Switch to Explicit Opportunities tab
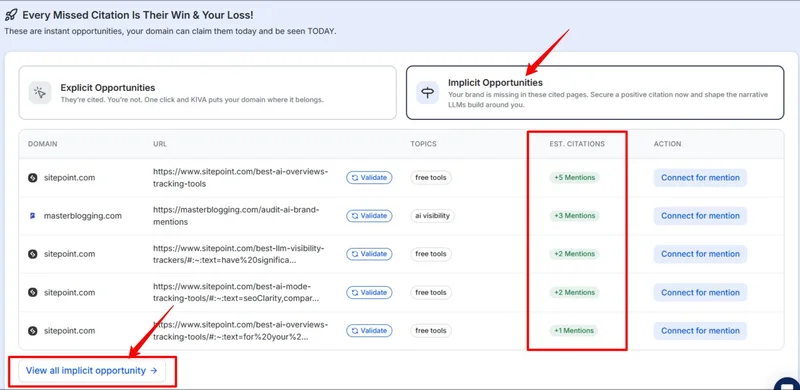Viewport: 800px width, 390px height. (207, 92)
